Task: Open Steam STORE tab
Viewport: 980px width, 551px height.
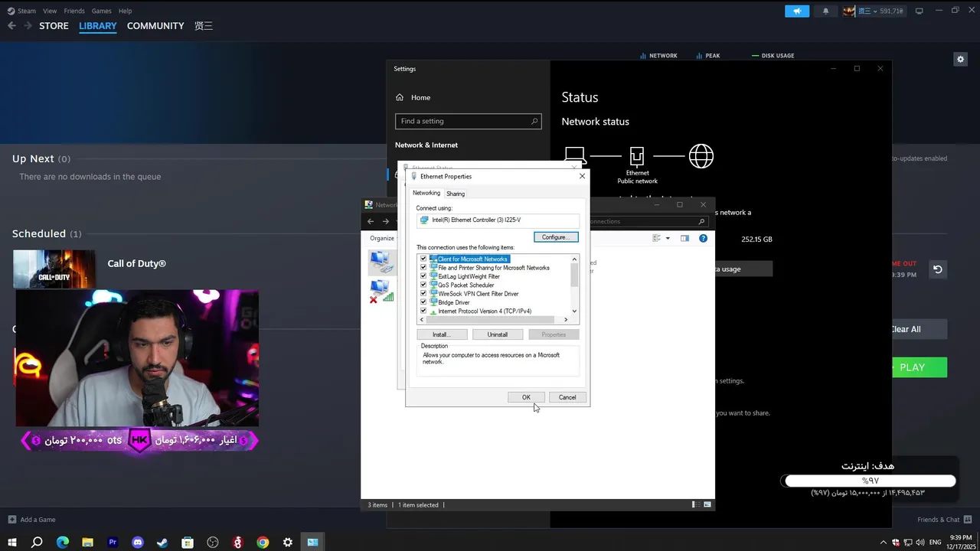Action: (x=54, y=25)
